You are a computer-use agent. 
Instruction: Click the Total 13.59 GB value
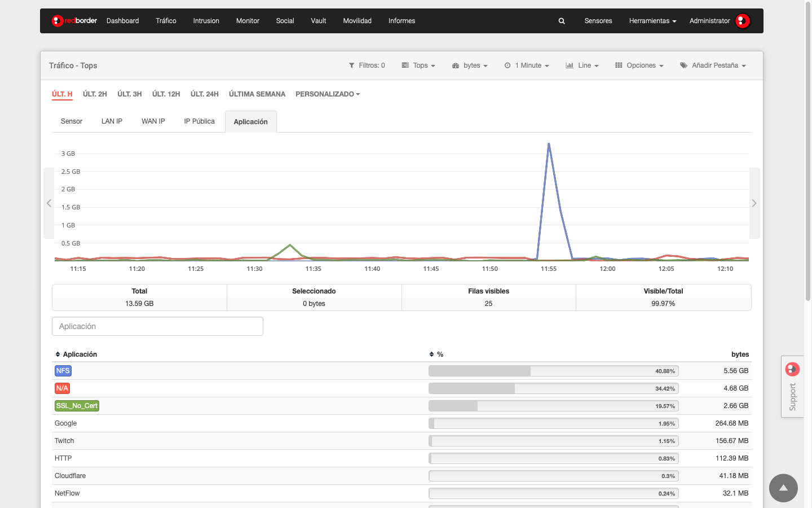139,304
